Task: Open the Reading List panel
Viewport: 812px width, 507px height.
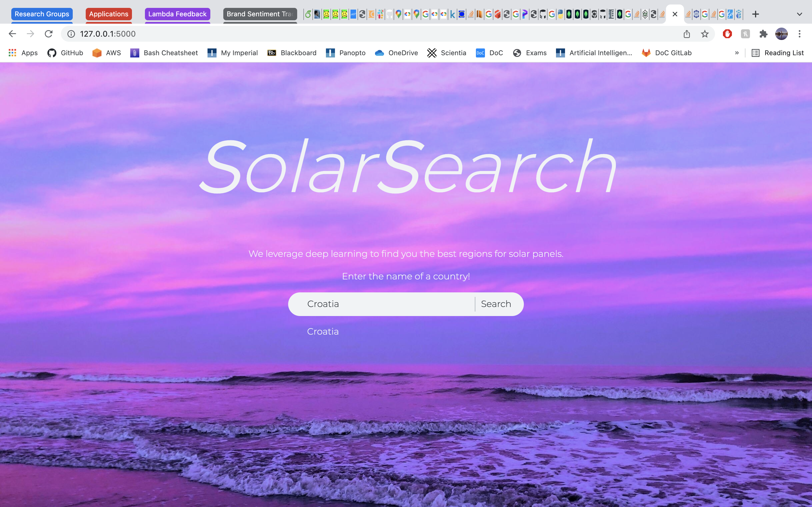Action: (x=777, y=53)
